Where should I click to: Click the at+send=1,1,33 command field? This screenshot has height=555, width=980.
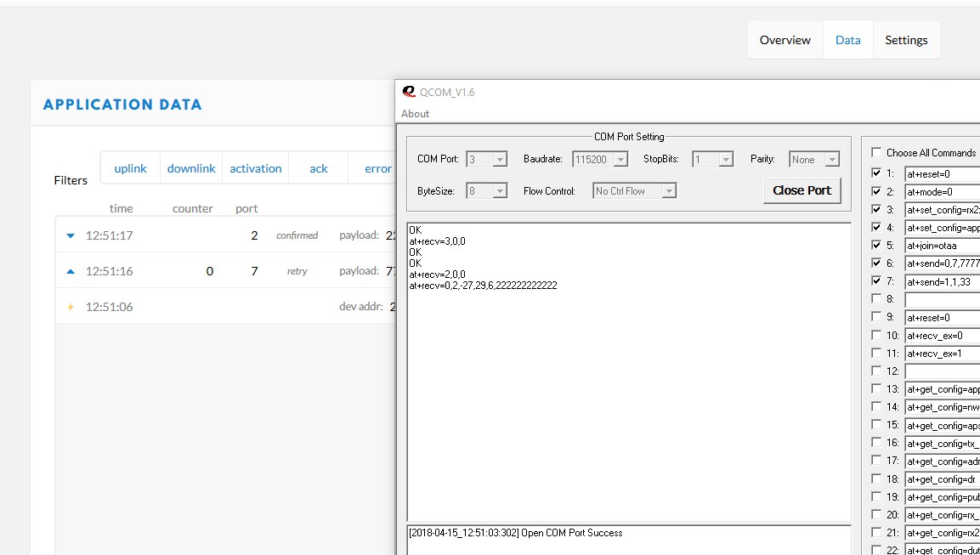pyautogui.click(x=942, y=281)
